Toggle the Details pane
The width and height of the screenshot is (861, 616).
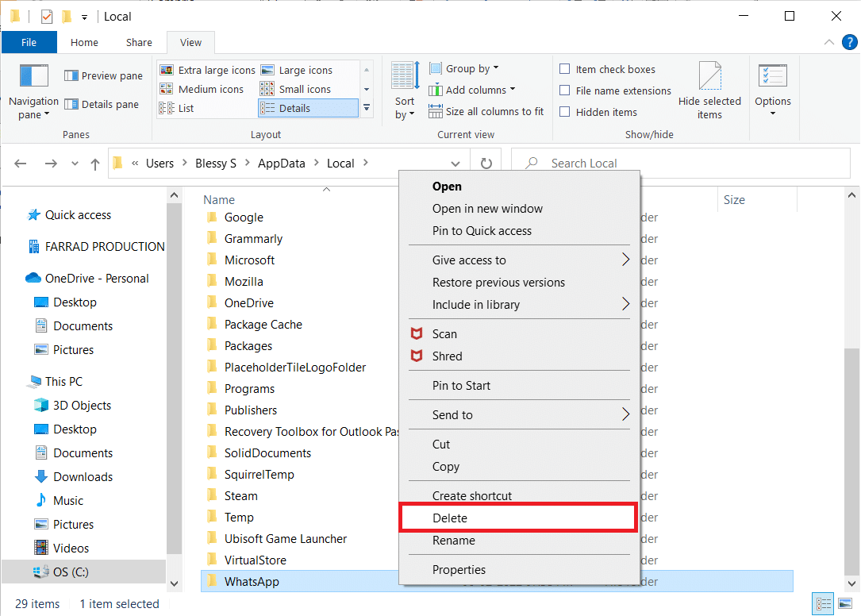pos(102,105)
